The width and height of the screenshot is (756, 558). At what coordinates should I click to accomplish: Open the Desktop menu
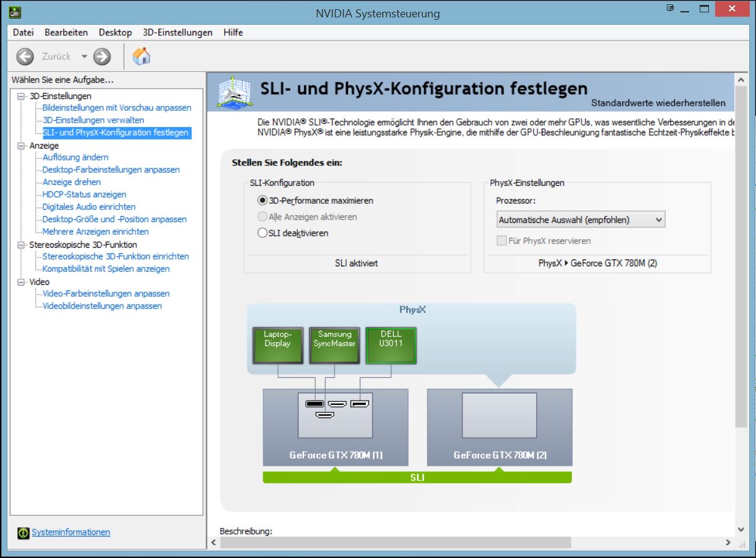pyautogui.click(x=115, y=32)
